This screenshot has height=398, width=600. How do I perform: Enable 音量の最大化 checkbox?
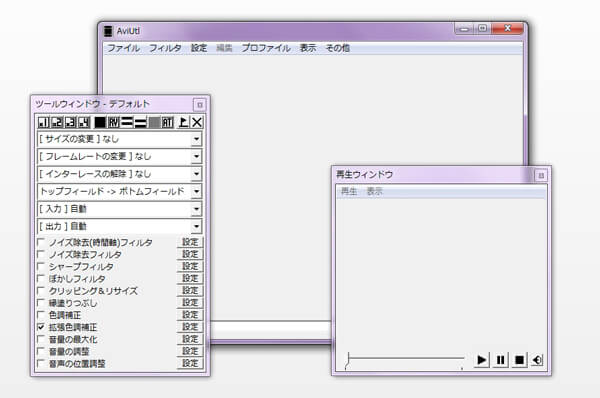pos(41,339)
